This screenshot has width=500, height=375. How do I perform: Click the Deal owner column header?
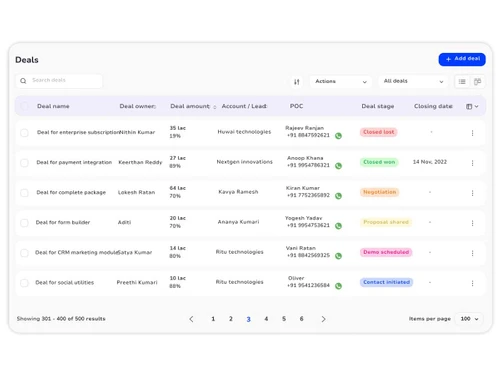click(x=138, y=106)
